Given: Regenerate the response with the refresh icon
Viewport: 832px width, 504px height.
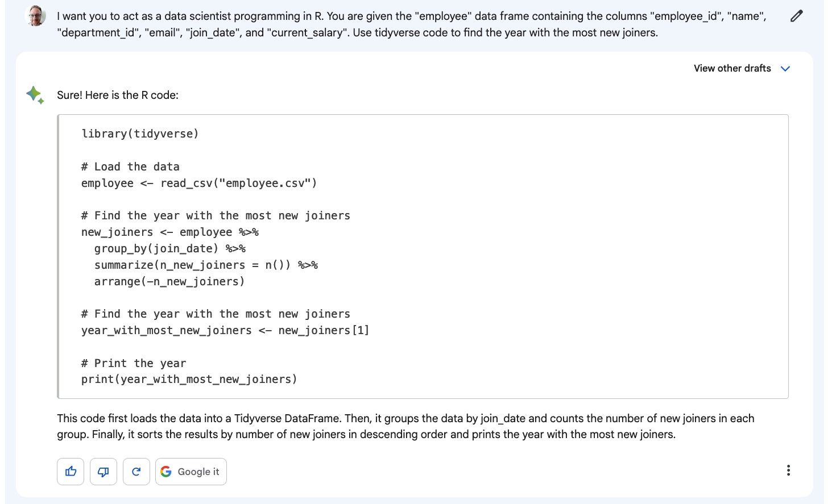Looking at the screenshot, I should [x=136, y=472].
